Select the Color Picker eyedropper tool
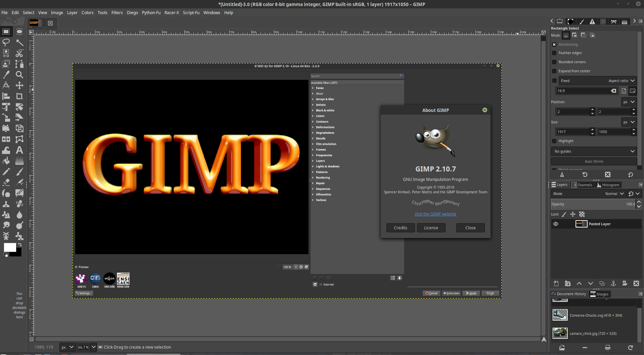 click(x=6, y=75)
